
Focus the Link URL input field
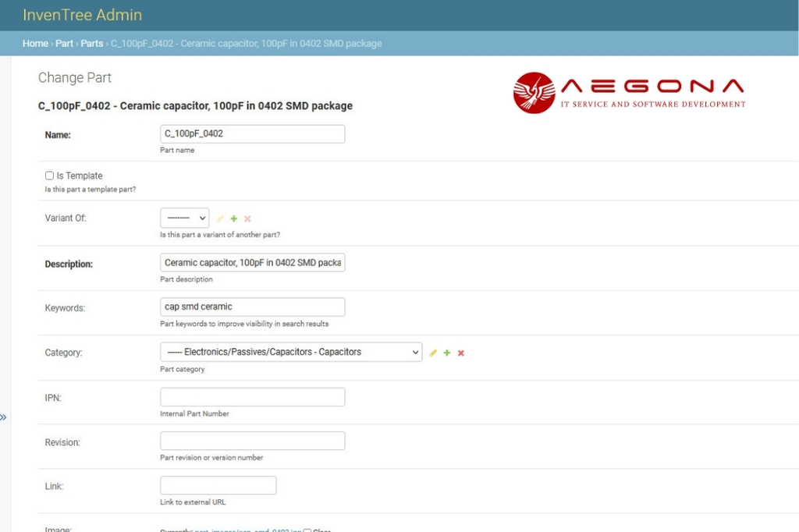[x=218, y=485]
